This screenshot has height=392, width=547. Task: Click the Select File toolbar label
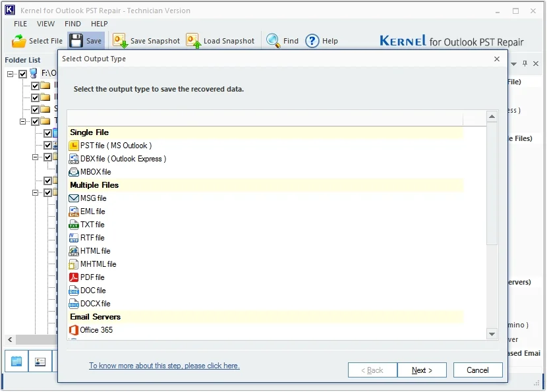point(45,41)
